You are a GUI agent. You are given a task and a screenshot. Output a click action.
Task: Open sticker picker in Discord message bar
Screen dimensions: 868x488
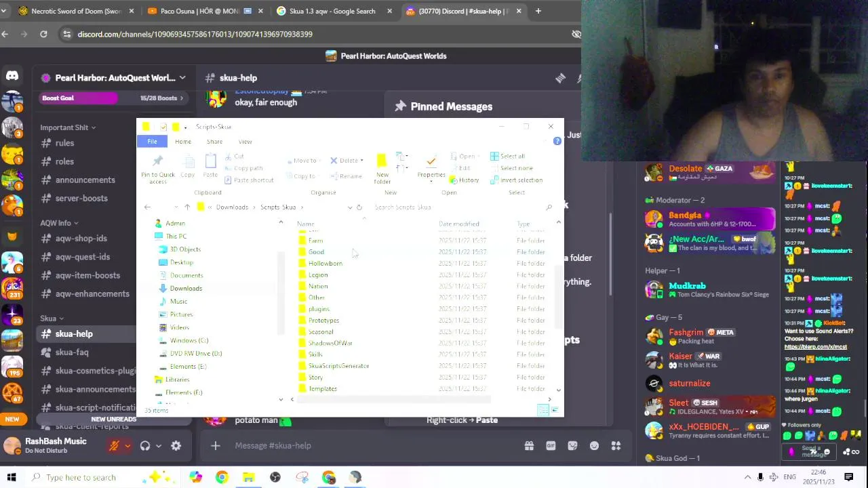pyautogui.click(x=572, y=445)
